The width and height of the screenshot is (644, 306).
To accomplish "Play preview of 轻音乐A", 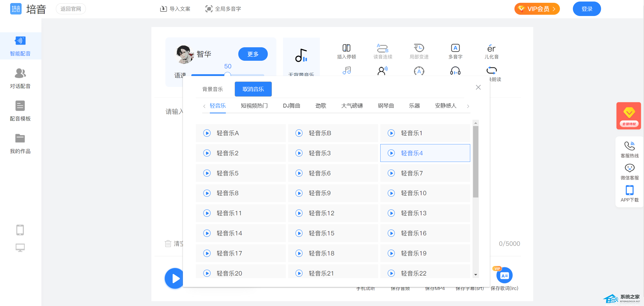I will (207, 133).
